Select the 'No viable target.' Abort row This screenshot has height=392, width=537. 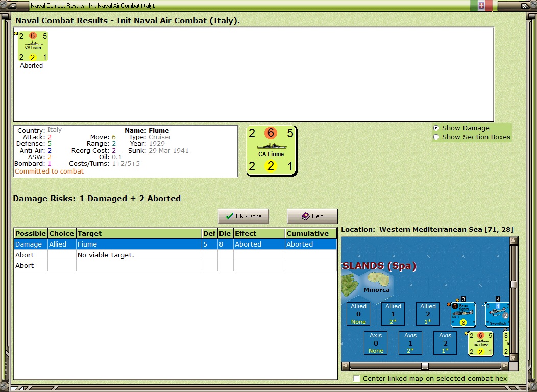(x=176, y=255)
